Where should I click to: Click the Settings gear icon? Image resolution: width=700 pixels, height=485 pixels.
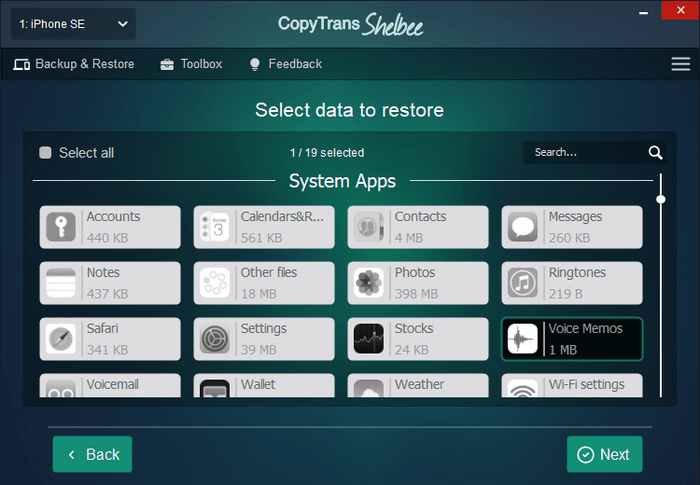215,339
